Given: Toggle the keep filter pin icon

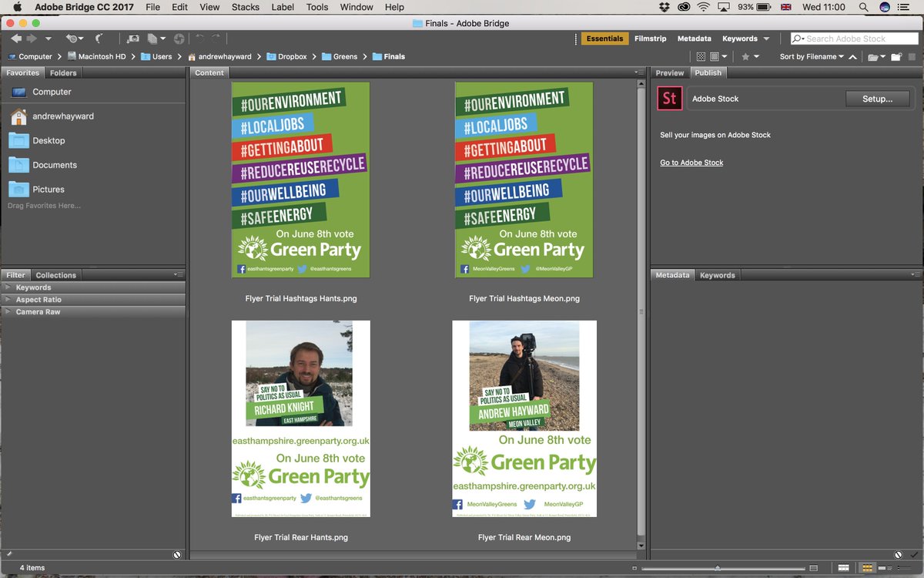Looking at the screenshot, I should pos(8,554).
